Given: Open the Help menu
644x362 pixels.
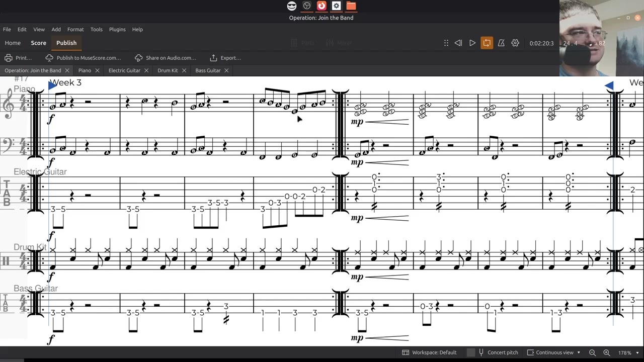Looking at the screenshot, I should tap(137, 29).
